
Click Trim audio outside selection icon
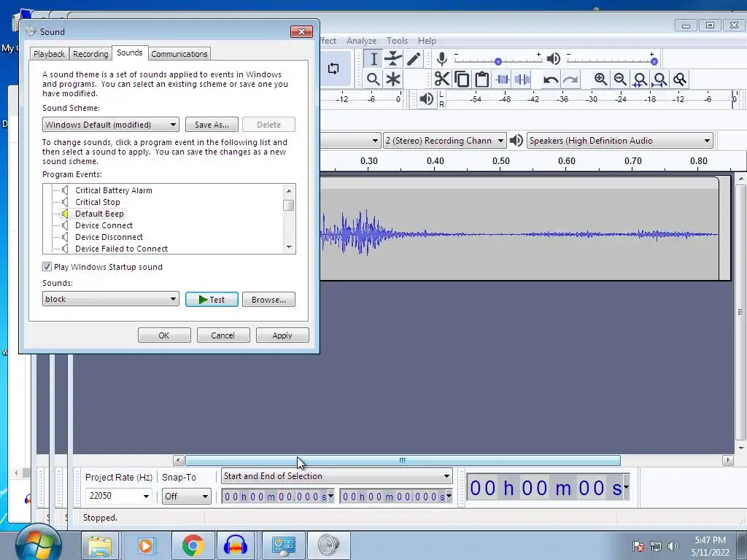pyautogui.click(x=502, y=79)
